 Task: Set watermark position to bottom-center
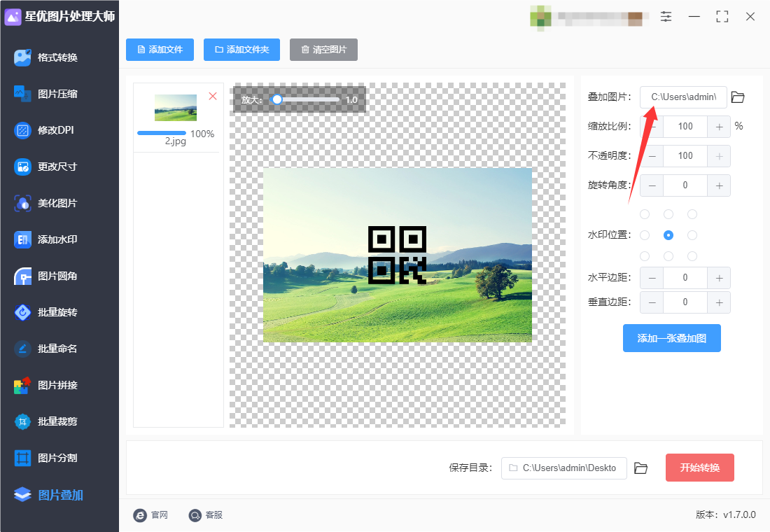point(668,256)
